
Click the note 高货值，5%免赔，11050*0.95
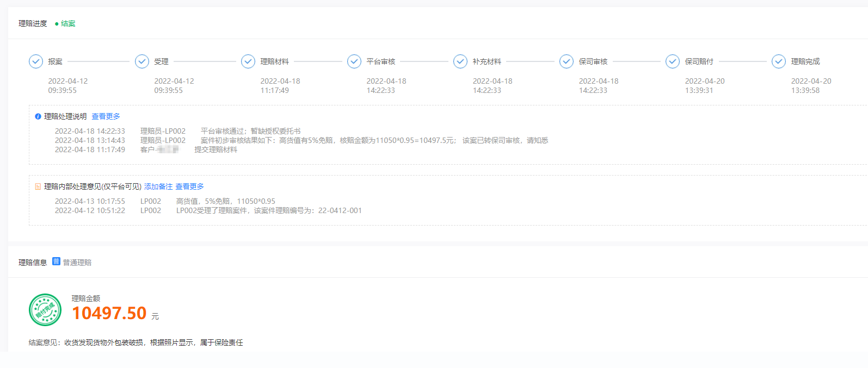click(x=226, y=201)
